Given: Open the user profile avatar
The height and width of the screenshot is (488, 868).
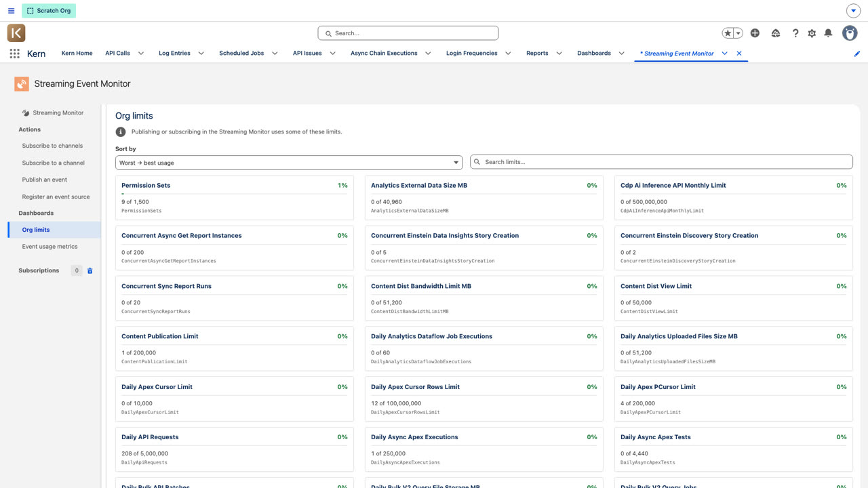Looking at the screenshot, I should coord(850,33).
